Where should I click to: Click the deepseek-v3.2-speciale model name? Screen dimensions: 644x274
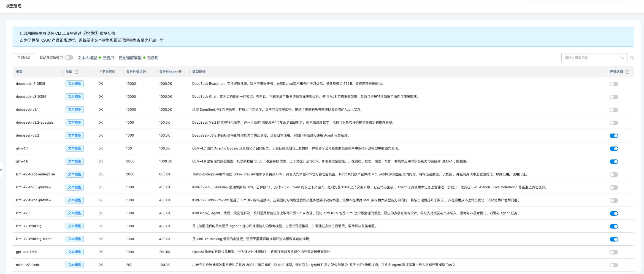(35, 123)
